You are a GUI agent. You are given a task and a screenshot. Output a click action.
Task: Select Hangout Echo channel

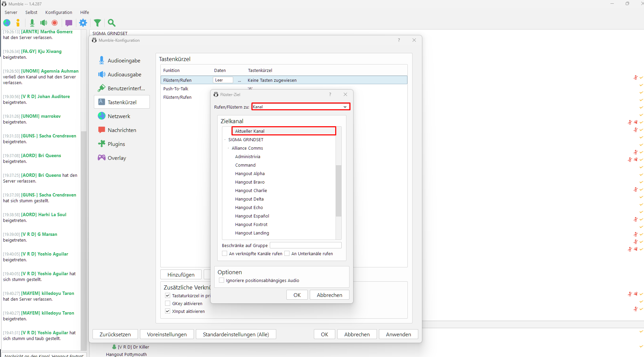coord(249,207)
